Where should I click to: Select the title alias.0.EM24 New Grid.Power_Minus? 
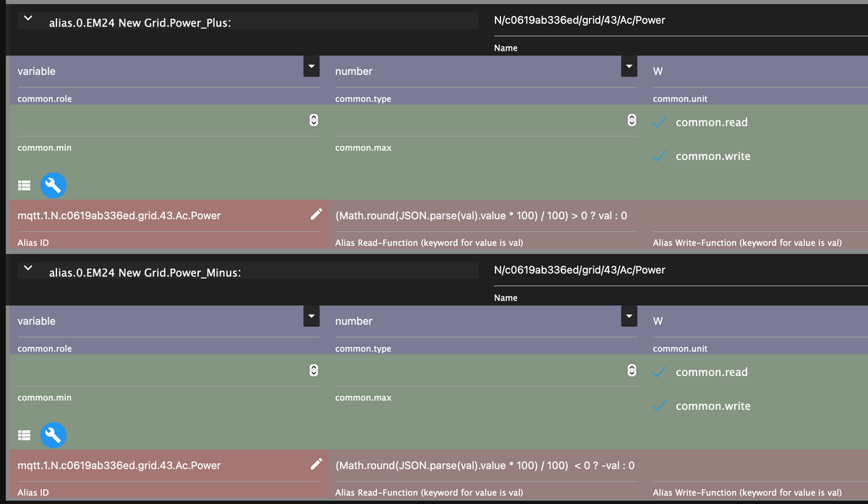tap(145, 273)
